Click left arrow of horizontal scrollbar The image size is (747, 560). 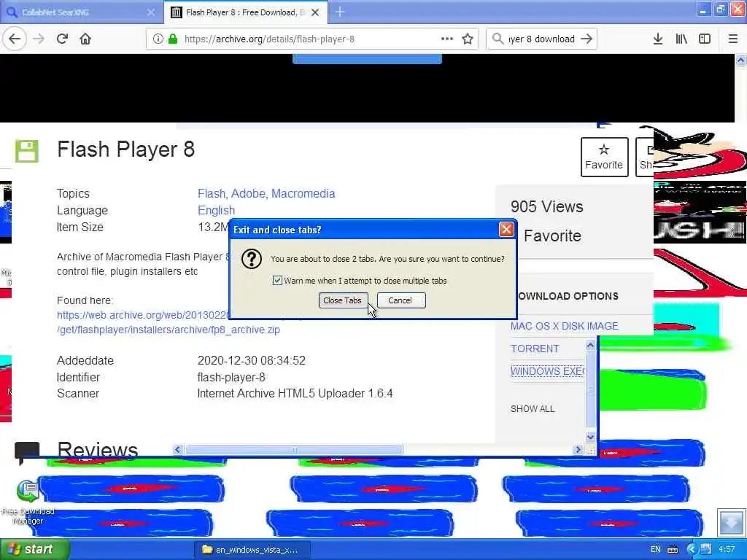pos(178,449)
